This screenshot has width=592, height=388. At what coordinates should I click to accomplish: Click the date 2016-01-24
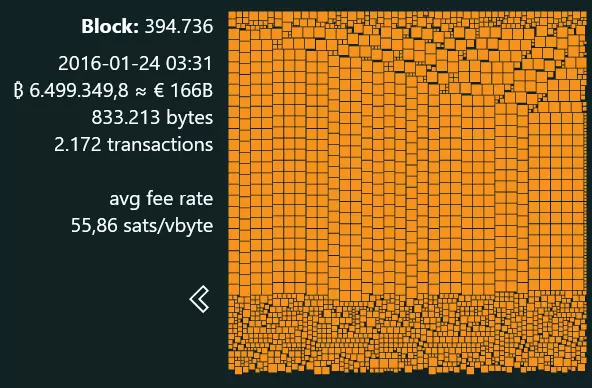click(x=109, y=63)
